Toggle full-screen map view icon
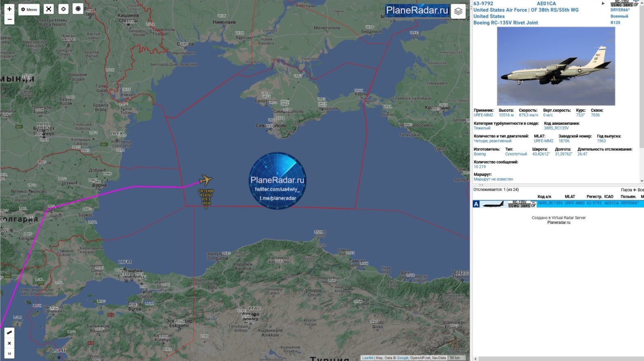Viewport: 644px width, 361px height. [49, 9]
